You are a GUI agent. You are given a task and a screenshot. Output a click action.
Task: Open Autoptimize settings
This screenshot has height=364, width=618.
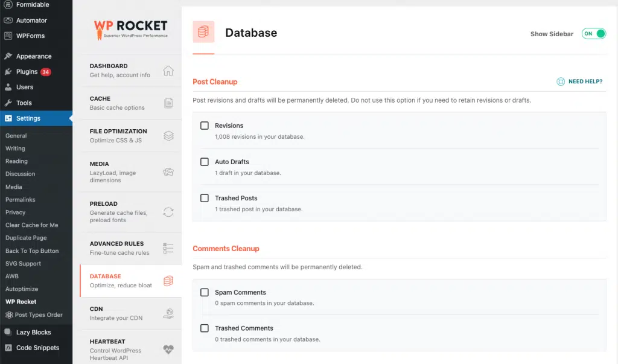coord(22,289)
